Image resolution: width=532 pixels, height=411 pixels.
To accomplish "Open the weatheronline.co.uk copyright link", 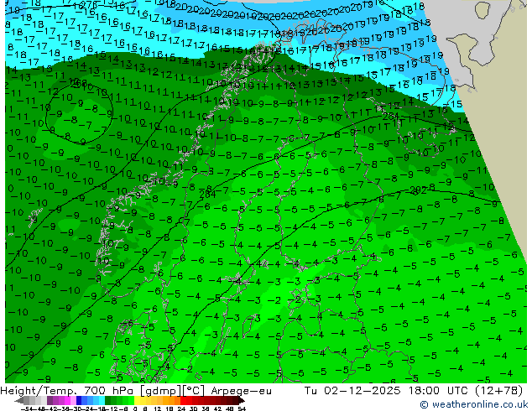I will coord(474,404).
